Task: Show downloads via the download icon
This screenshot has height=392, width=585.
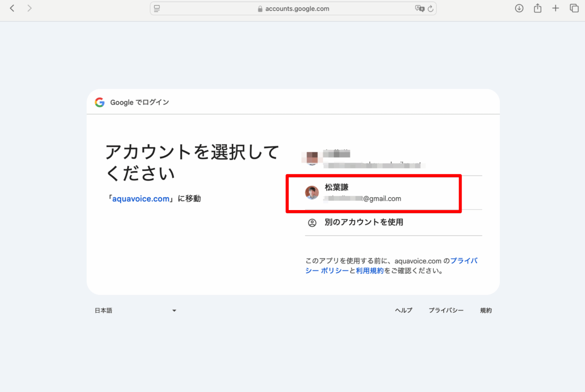Action: [519, 8]
